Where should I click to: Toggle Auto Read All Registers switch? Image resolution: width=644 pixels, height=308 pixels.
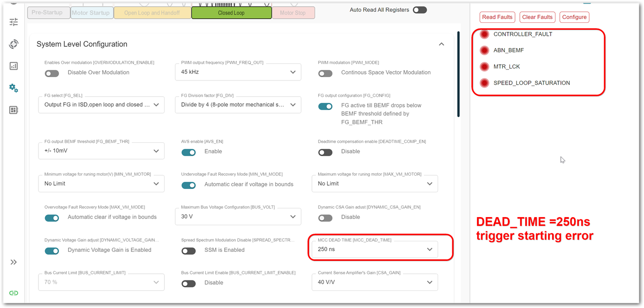(x=420, y=10)
